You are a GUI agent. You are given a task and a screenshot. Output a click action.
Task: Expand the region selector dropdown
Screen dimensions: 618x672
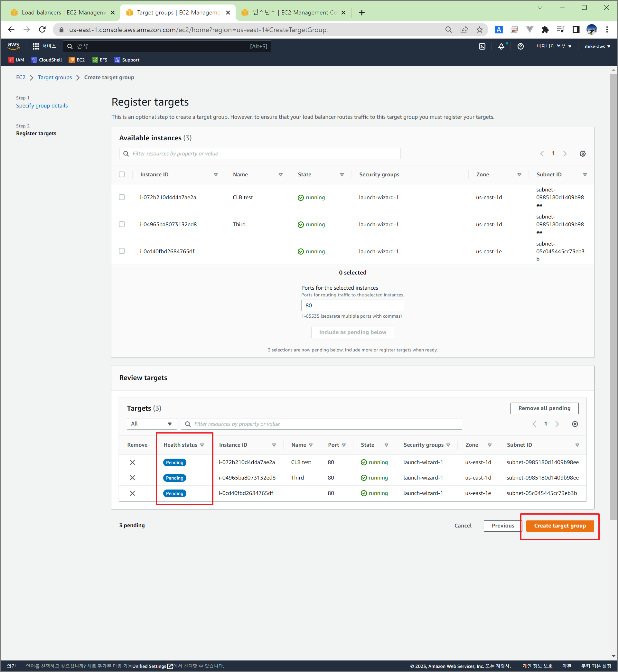pyautogui.click(x=553, y=46)
